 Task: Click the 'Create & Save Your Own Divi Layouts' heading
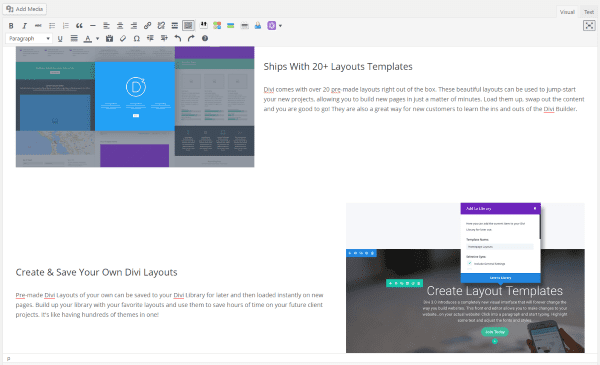pyautogui.click(x=96, y=272)
